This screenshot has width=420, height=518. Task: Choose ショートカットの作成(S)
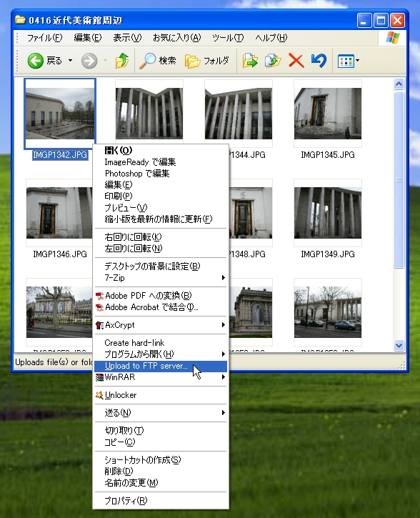[x=161, y=460]
